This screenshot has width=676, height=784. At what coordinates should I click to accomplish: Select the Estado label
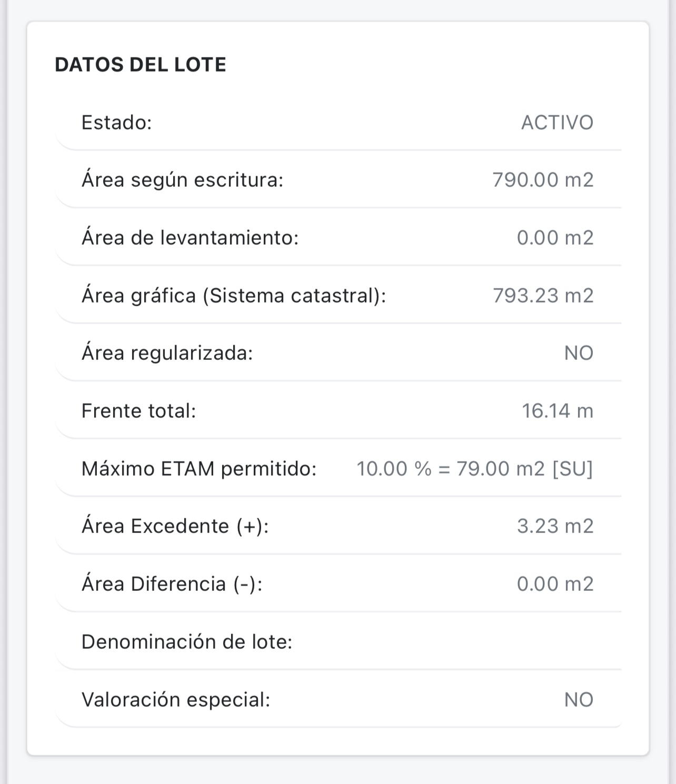pos(116,123)
